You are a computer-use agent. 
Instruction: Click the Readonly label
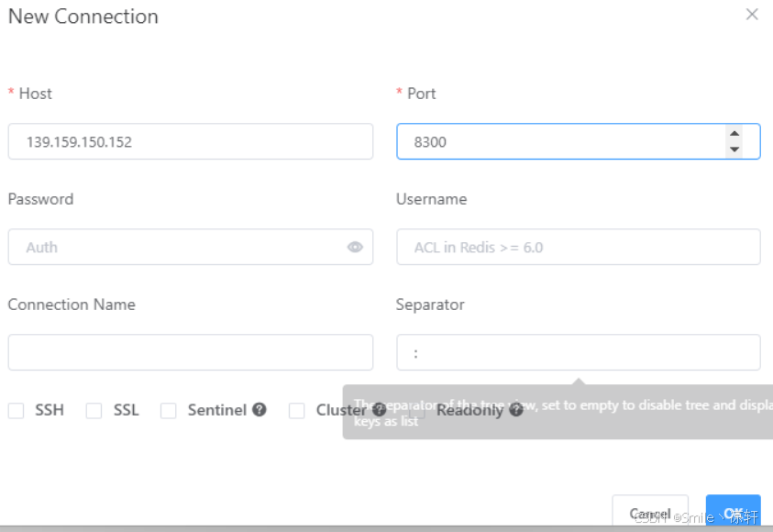pos(469,410)
